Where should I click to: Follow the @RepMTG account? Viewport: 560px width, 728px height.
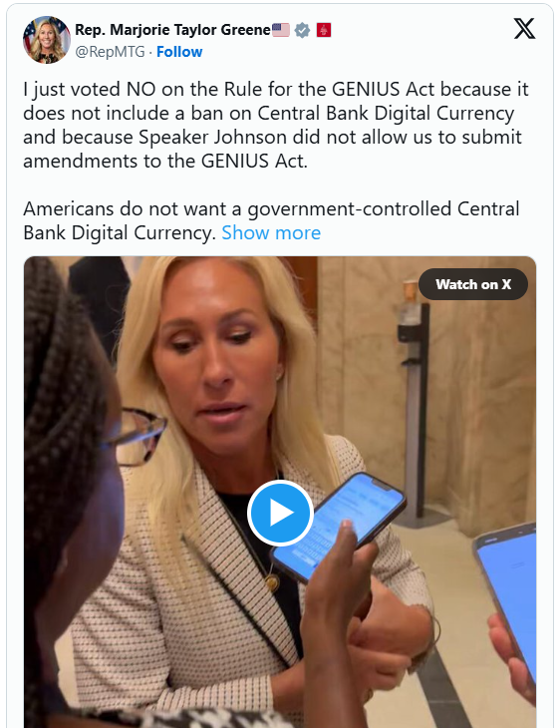tap(179, 52)
